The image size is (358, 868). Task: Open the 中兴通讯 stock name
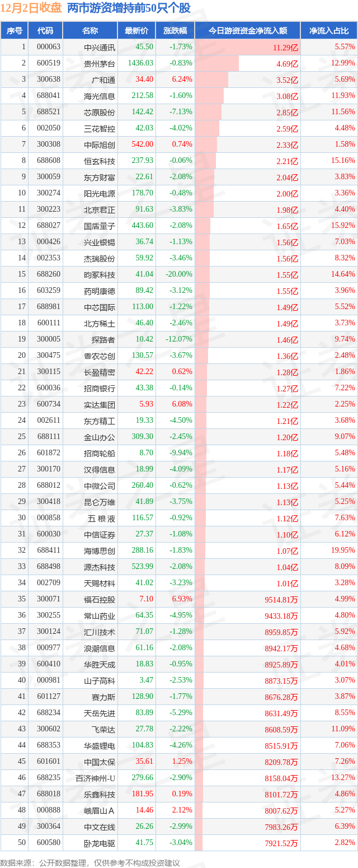point(99,47)
